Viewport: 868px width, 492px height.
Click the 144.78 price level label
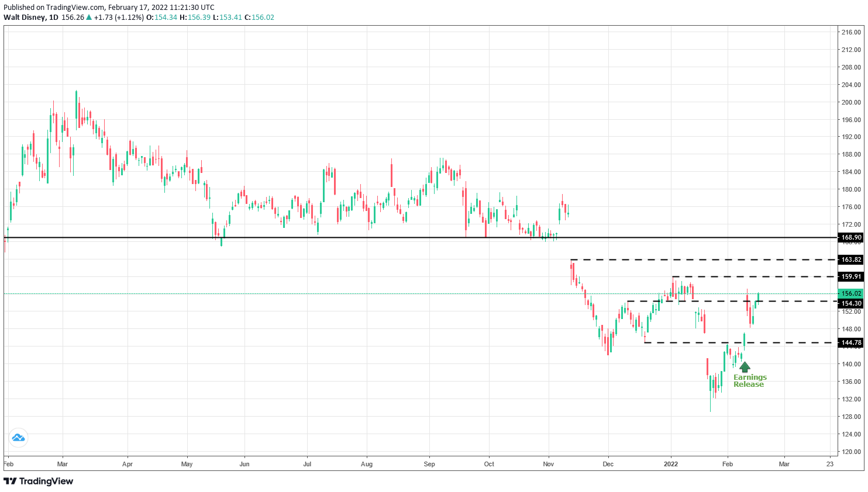click(x=851, y=343)
